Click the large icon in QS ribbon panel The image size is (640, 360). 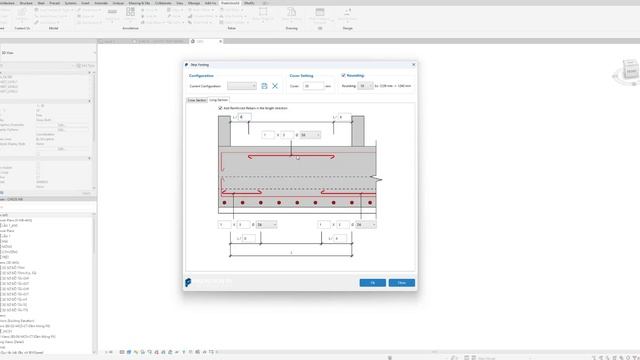click(x=320, y=13)
